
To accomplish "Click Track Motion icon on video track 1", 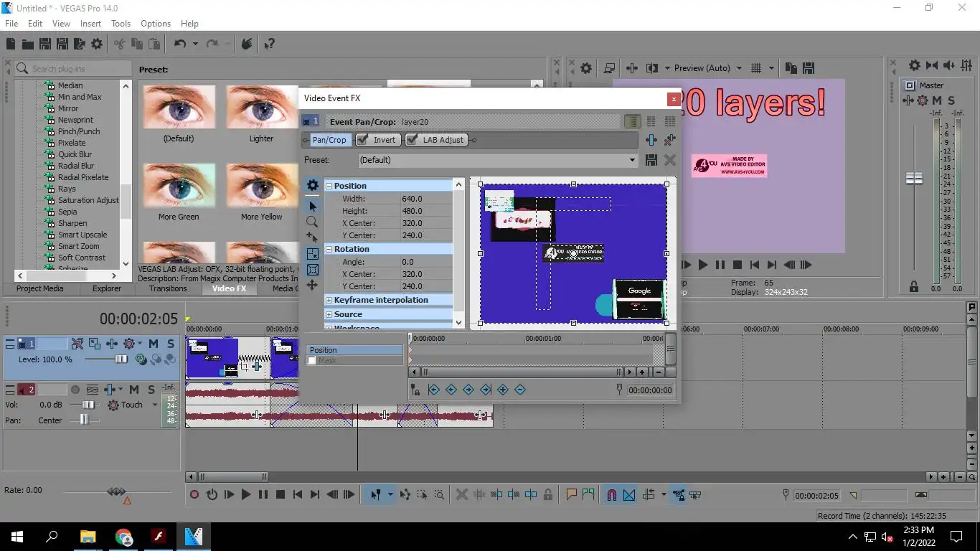I will [95, 344].
